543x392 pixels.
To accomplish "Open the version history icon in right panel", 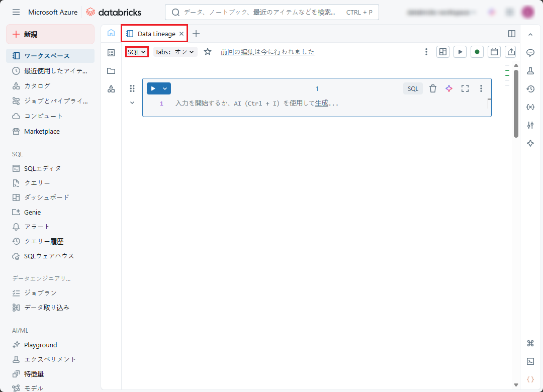I will point(530,89).
